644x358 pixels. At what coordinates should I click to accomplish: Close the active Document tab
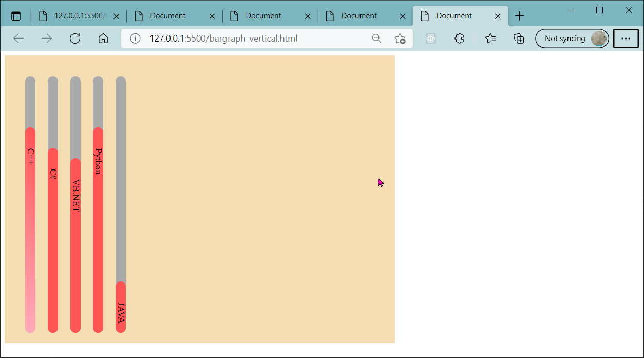coord(498,16)
